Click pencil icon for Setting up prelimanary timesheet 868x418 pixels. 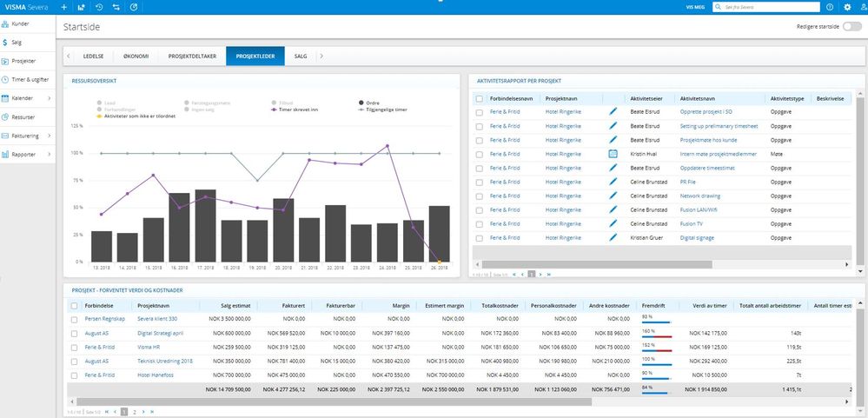[613, 126]
